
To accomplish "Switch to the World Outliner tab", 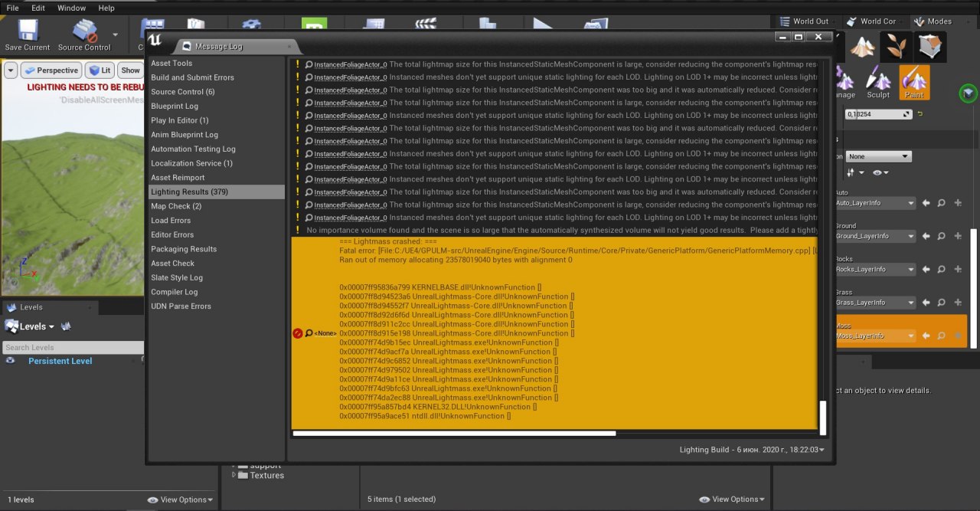I will (805, 21).
